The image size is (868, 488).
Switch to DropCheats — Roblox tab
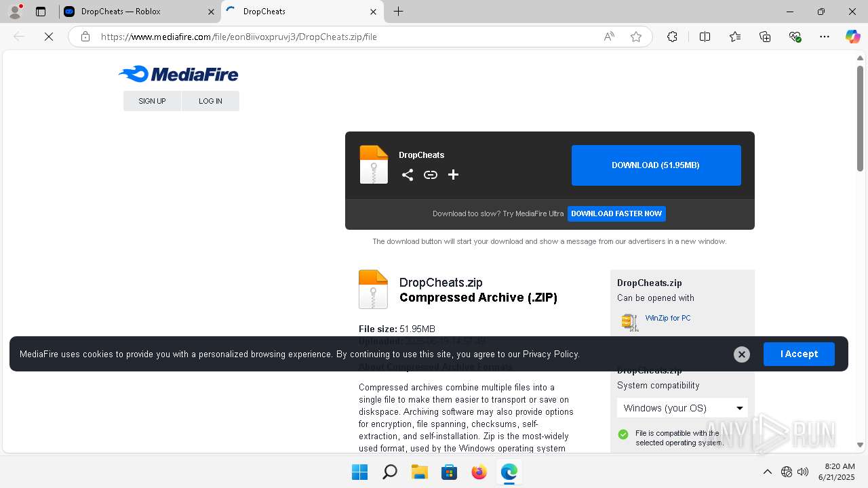(x=139, y=12)
